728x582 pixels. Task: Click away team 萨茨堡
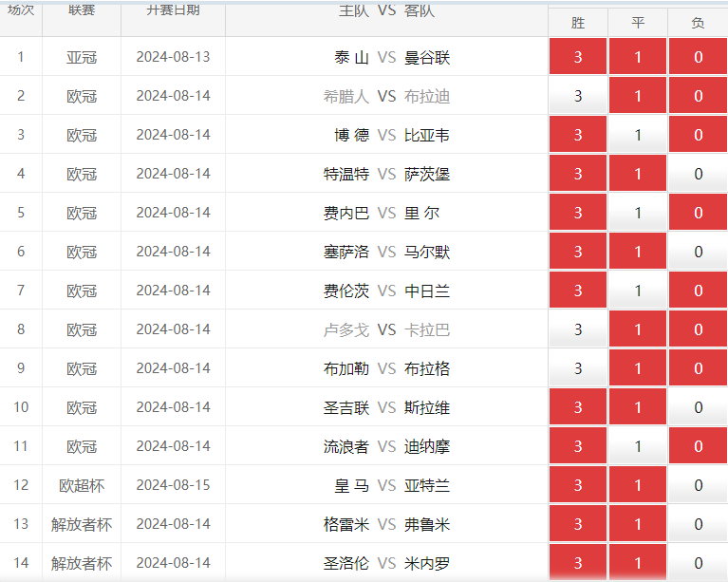(427, 175)
